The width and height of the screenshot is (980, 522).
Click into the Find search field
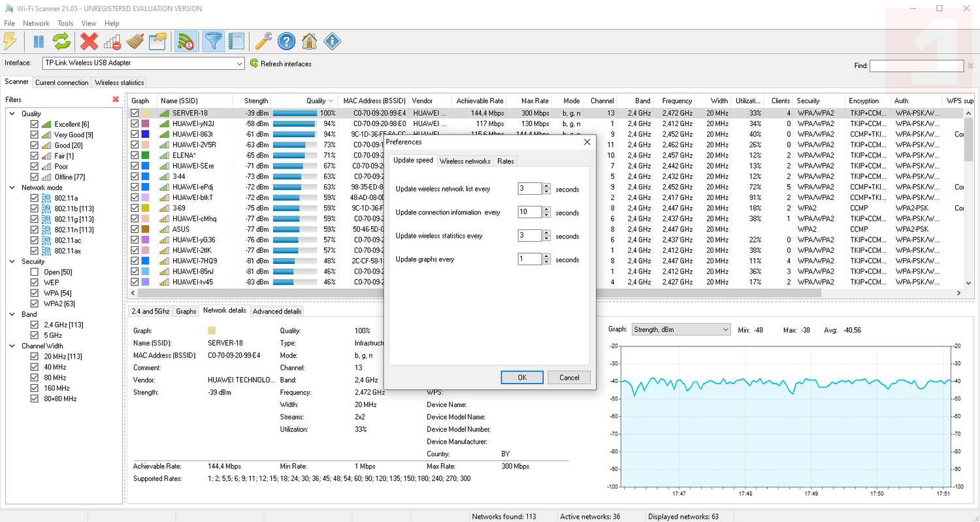[916, 66]
